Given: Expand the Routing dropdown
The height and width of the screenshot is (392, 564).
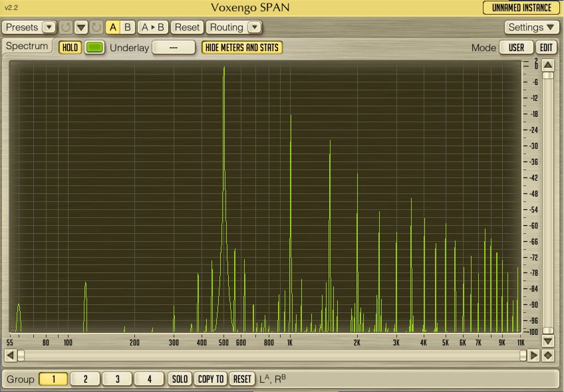Looking at the screenshot, I should coord(253,27).
